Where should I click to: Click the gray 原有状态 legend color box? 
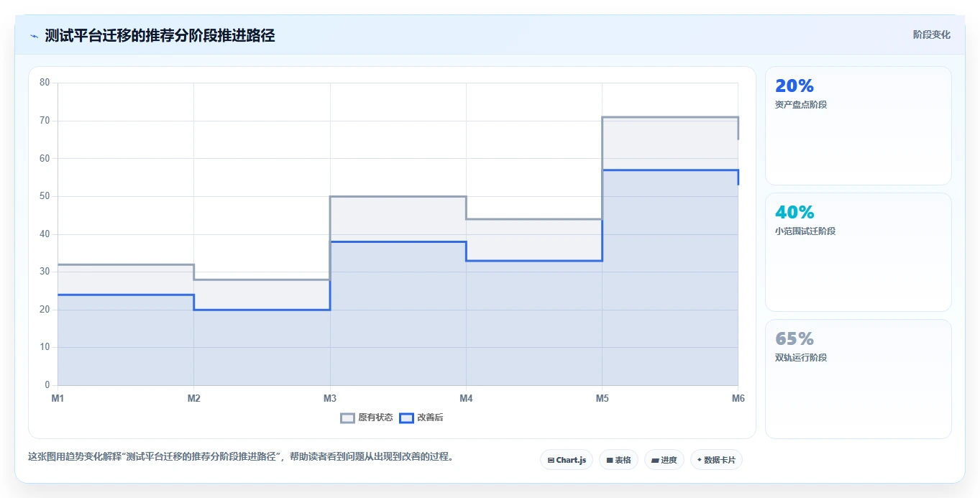347,418
